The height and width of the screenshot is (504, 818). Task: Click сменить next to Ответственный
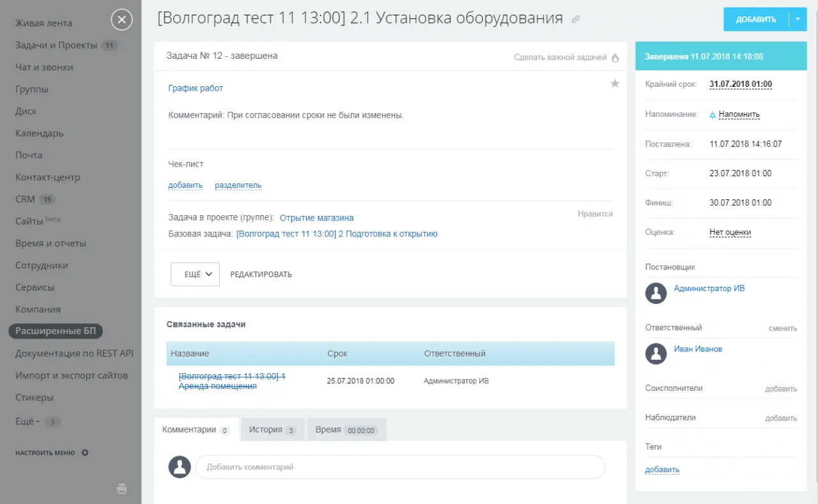point(782,328)
